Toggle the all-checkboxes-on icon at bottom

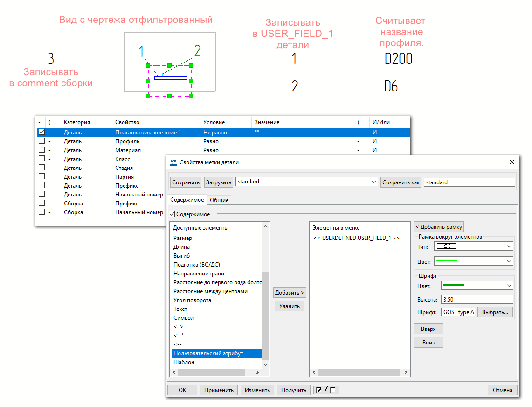(x=318, y=390)
